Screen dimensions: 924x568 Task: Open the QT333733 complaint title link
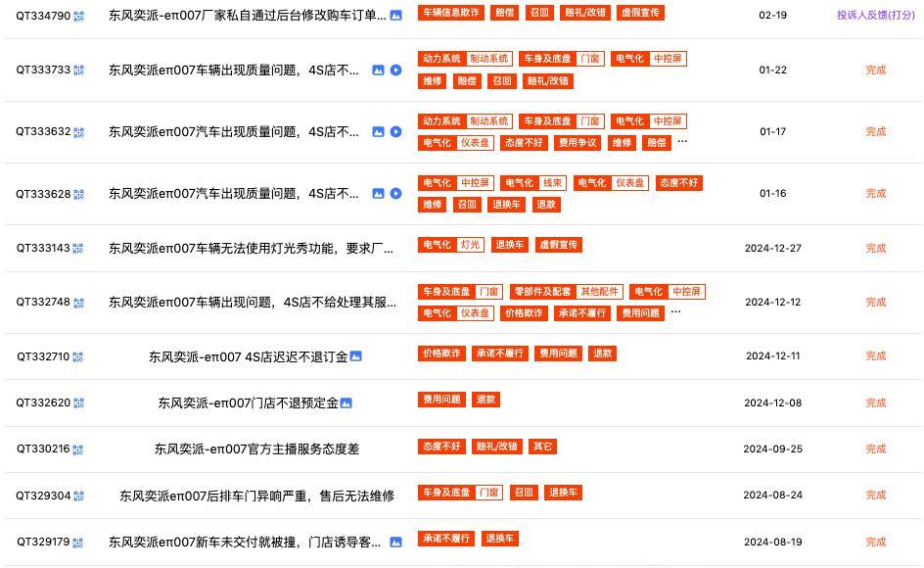pyautogui.click(x=233, y=71)
